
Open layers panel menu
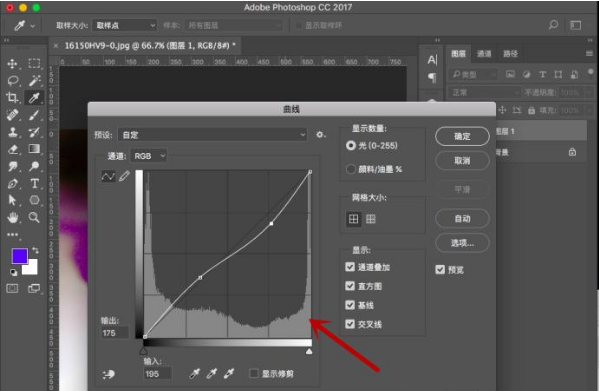(x=589, y=53)
